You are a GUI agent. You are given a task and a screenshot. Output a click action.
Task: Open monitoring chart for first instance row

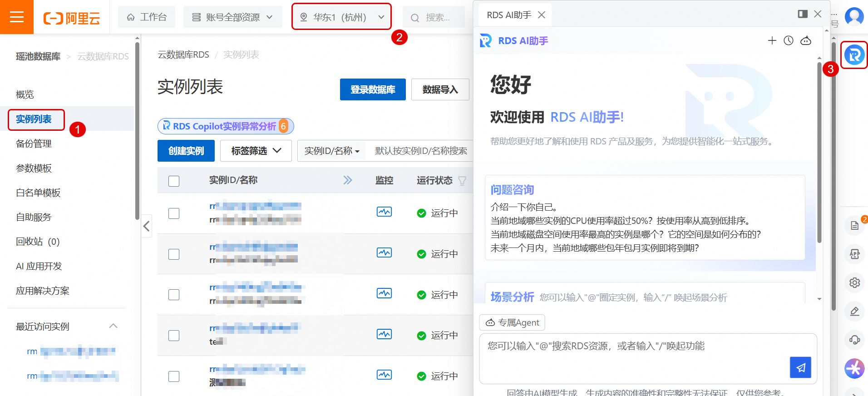point(384,212)
